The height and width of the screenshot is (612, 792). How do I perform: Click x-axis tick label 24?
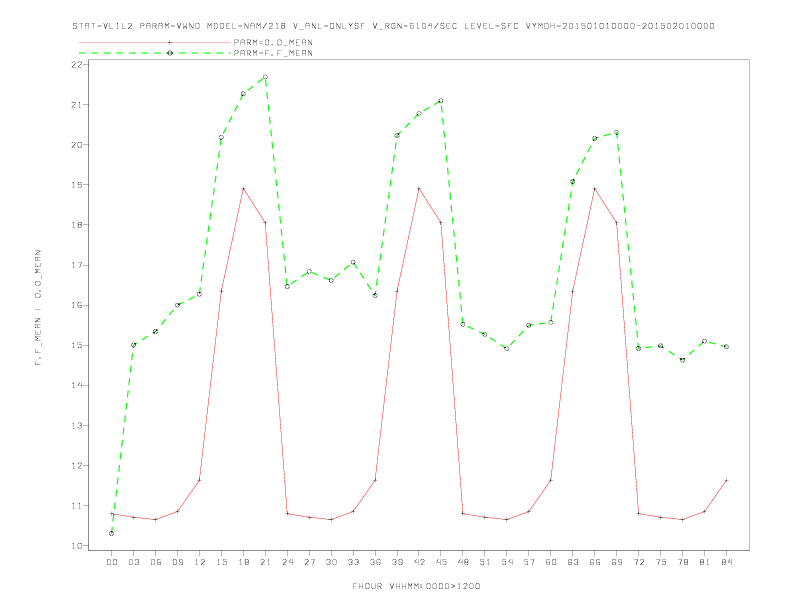287,562
